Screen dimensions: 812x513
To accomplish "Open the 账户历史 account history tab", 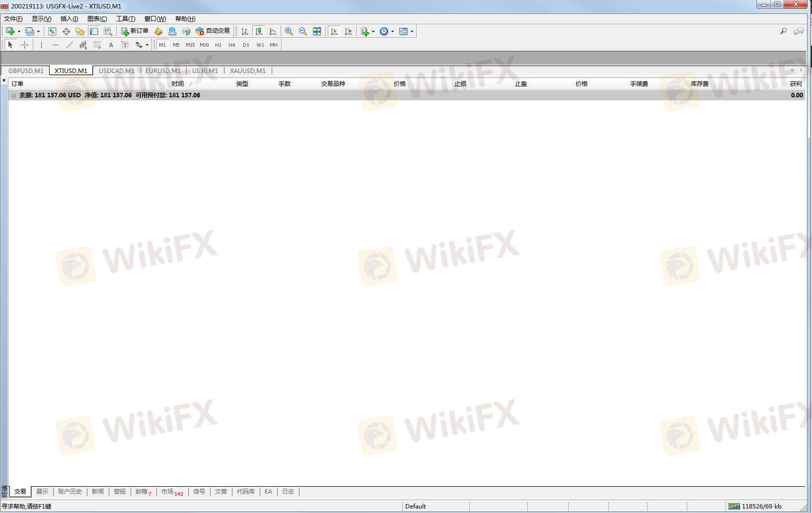I will pos(70,492).
